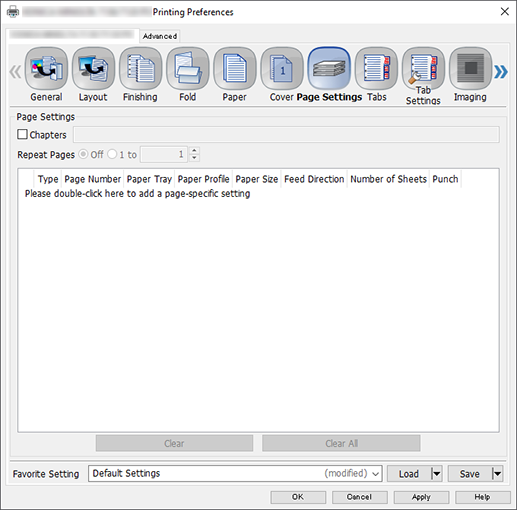
Task: Select the Fold icon
Action: click(x=188, y=69)
